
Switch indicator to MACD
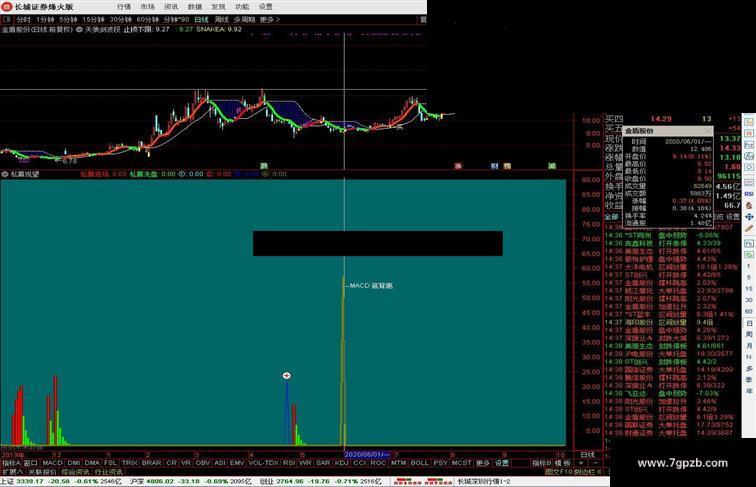(53, 462)
